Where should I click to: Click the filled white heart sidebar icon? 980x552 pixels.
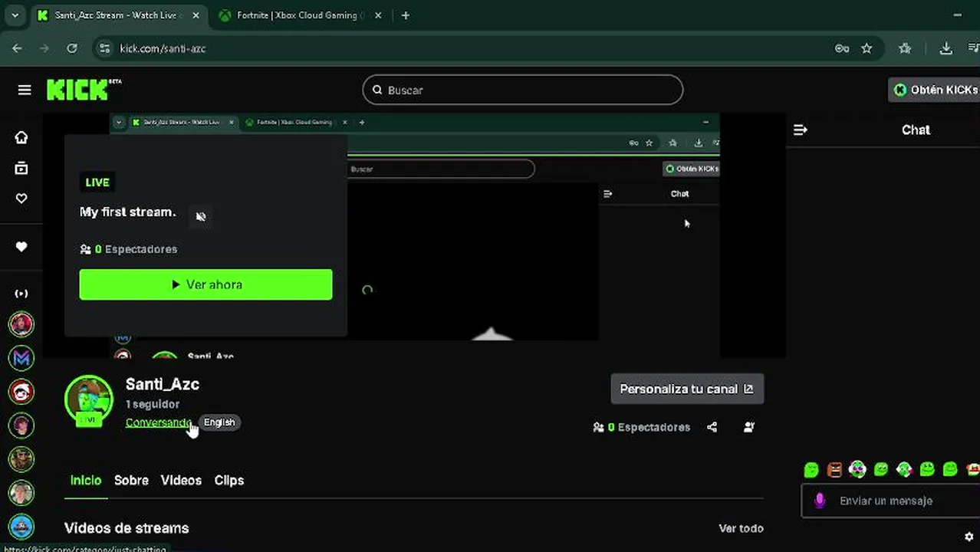coord(21,247)
